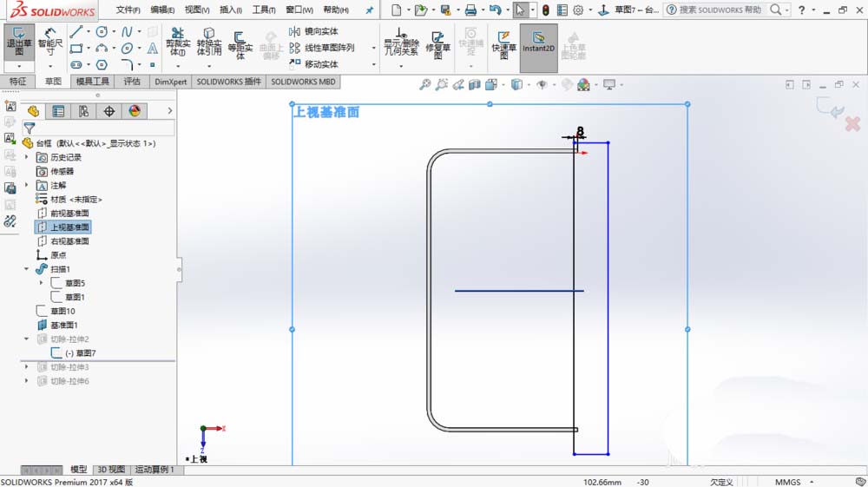Switch to the 3D 视图 bottom tab
The width and height of the screenshot is (868, 487).
tap(111, 470)
